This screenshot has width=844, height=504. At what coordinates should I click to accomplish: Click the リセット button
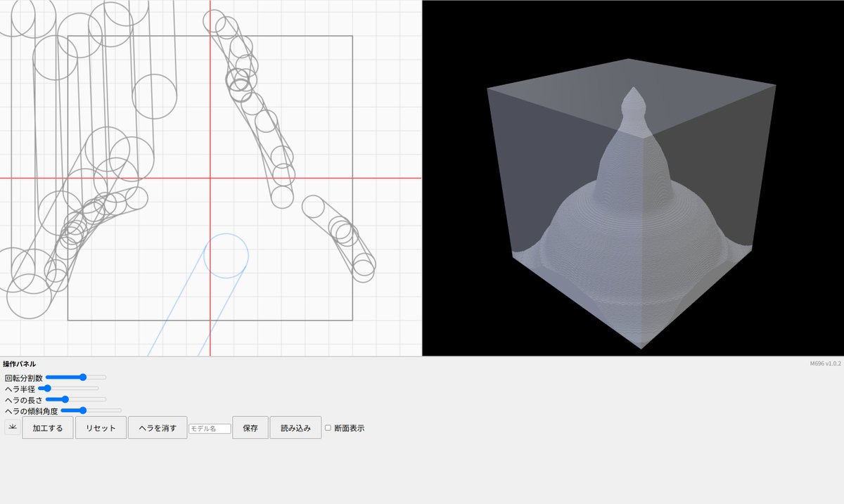[x=101, y=427]
